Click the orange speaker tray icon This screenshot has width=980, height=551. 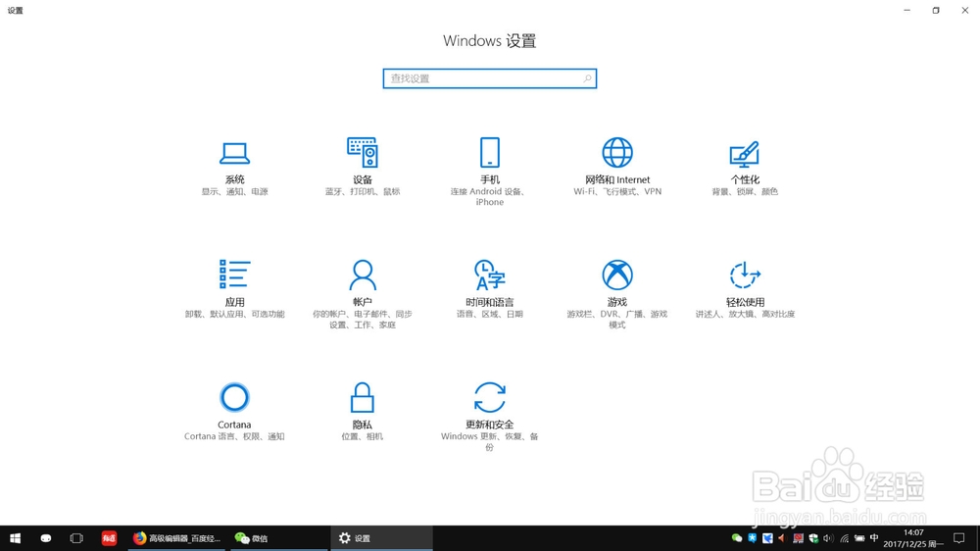tap(782, 538)
